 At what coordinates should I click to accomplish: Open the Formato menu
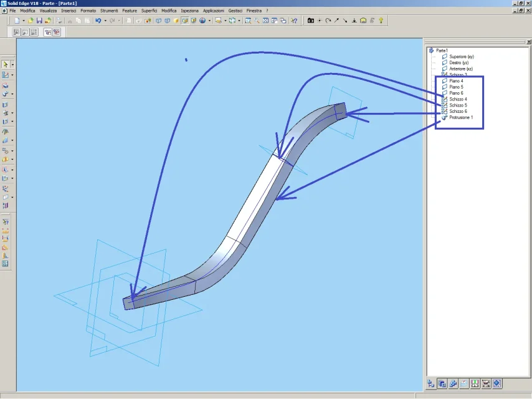tap(88, 11)
